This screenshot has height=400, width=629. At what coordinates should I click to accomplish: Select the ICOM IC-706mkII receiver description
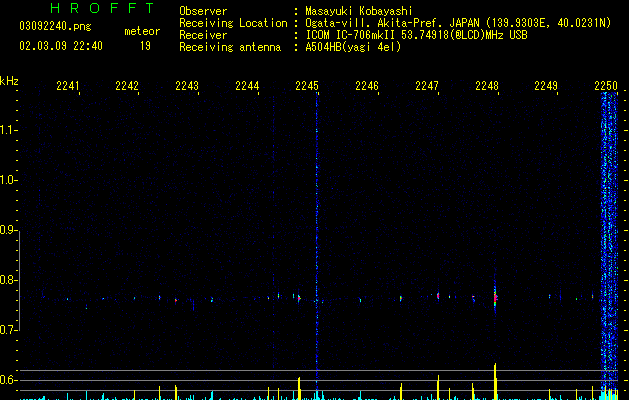tap(416, 35)
